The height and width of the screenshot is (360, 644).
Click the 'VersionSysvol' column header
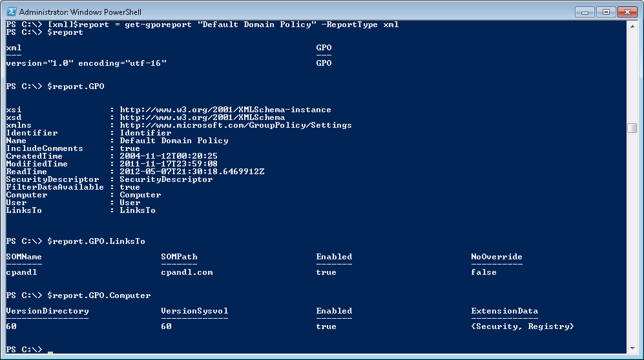click(x=194, y=311)
